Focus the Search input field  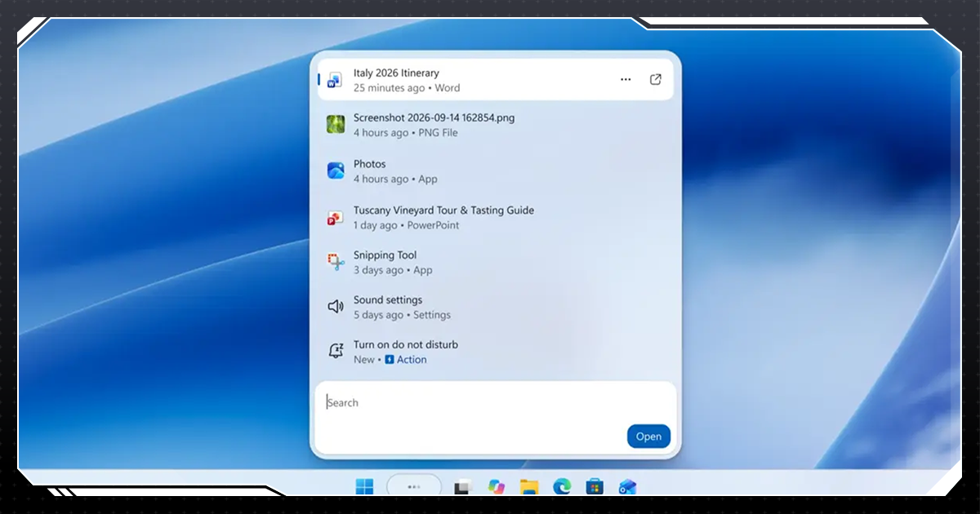click(x=495, y=402)
